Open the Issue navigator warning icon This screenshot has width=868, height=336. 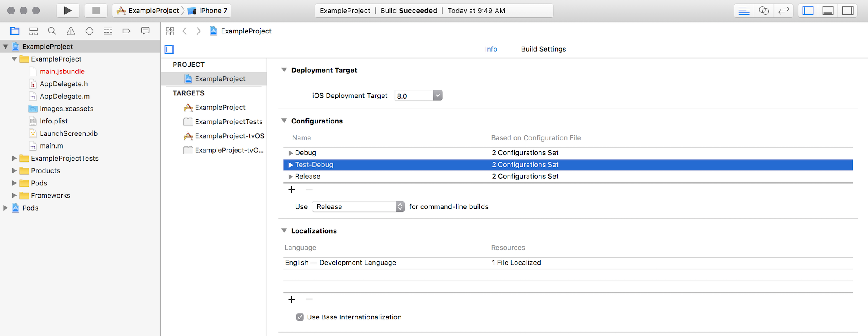71,31
